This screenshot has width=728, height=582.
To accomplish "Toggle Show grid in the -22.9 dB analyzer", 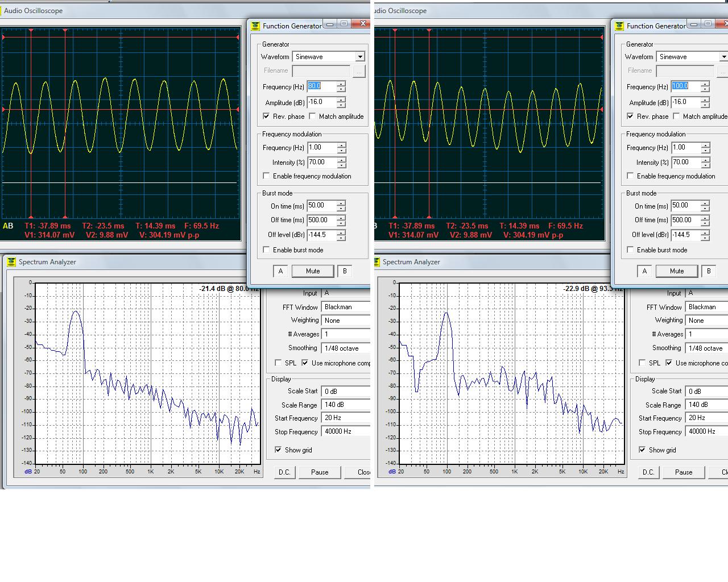I will point(642,450).
